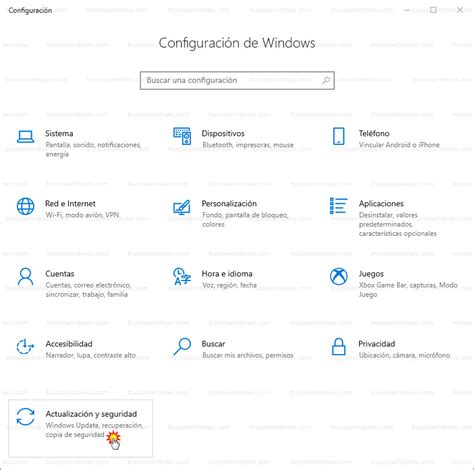The image size is (474, 470).
Task: Open the Teléfono phone icon
Action: [339, 136]
